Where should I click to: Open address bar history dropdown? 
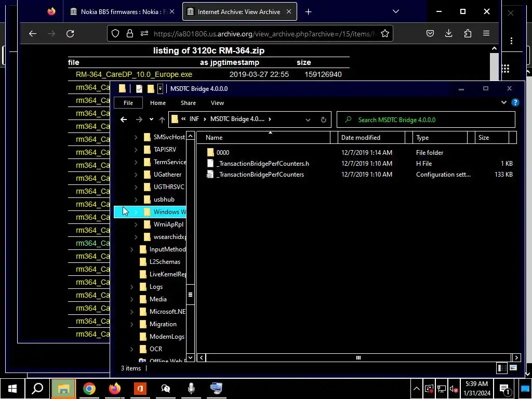tap(308, 120)
